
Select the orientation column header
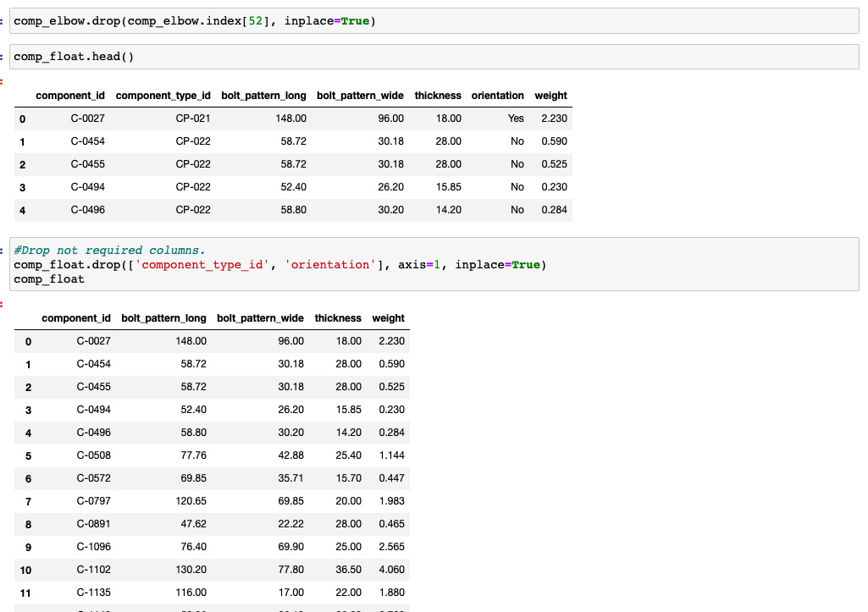point(497,95)
